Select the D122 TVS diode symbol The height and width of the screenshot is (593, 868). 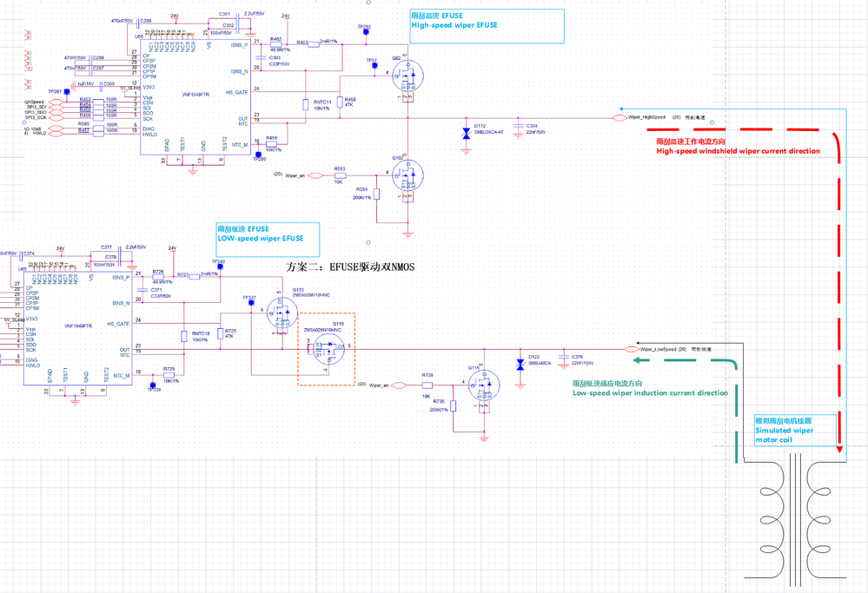520,365
